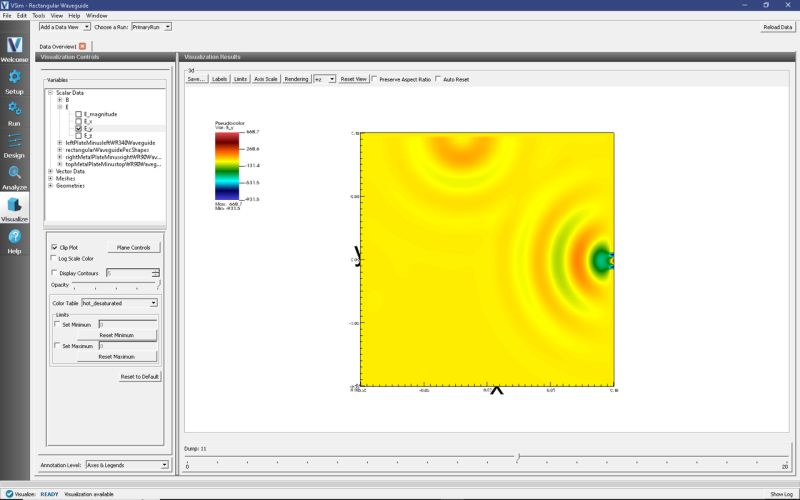Screen dimensions: 800x500
Task: Click Reset to Default button
Action: coord(140,377)
